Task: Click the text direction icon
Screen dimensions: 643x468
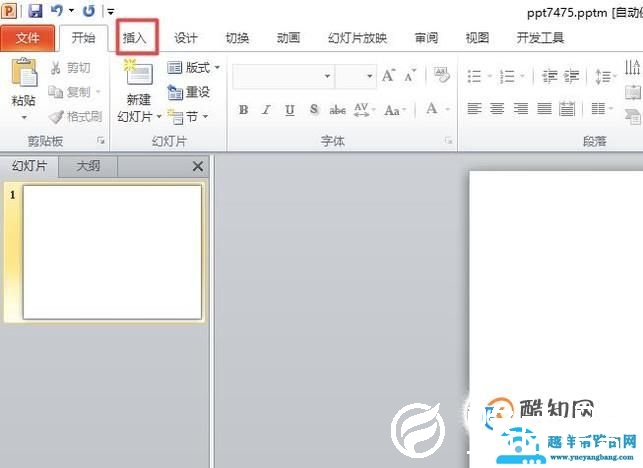Action: click(x=633, y=67)
